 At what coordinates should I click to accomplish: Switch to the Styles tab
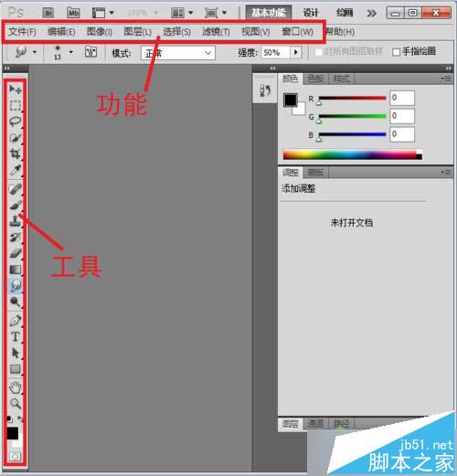click(x=341, y=79)
